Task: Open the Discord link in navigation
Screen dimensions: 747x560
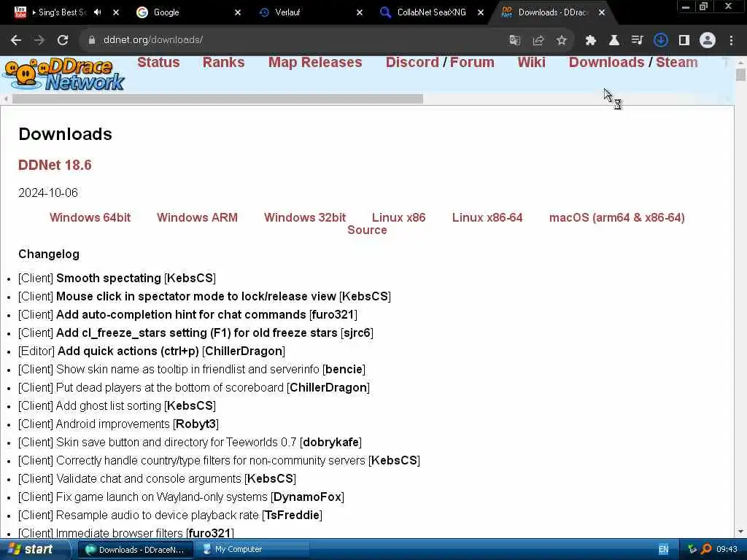Action: (x=412, y=63)
